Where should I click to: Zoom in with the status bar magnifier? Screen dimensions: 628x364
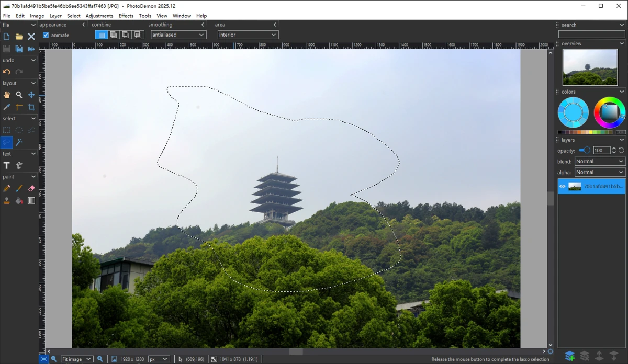click(x=100, y=359)
